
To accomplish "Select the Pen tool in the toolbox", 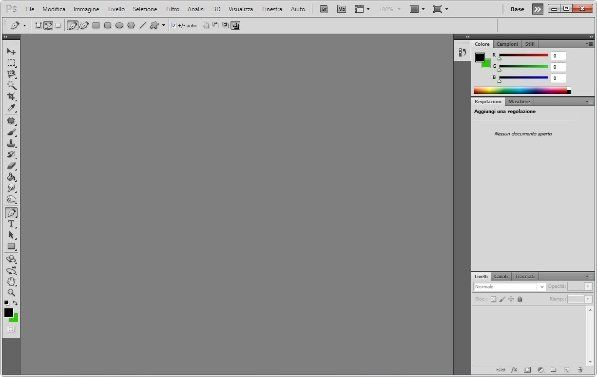I will [11, 213].
